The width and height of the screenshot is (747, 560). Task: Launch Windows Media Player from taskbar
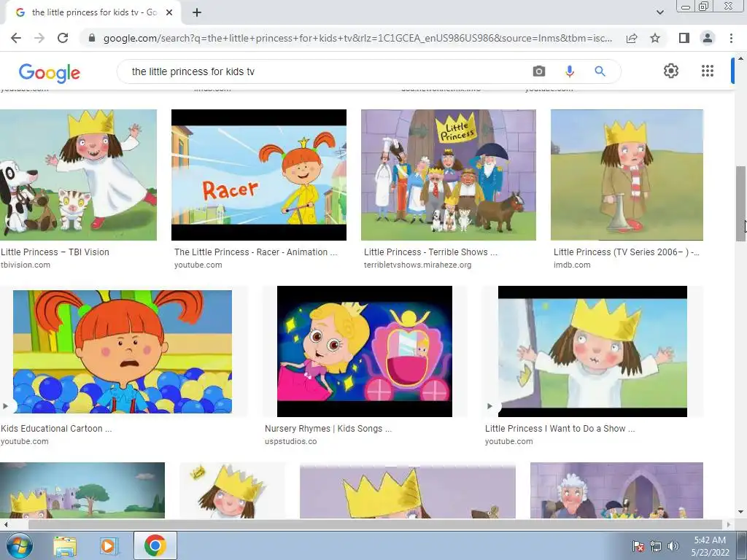[108, 546]
